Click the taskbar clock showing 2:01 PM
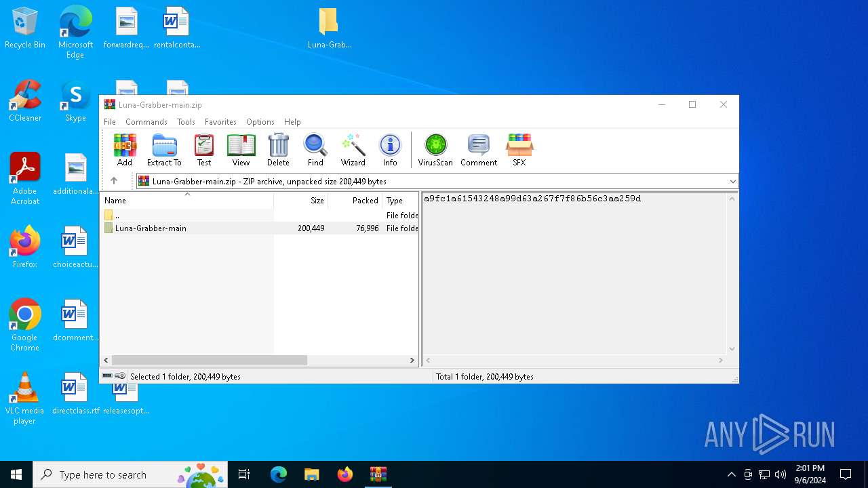This screenshot has height=488, width=868. click(x=810, y=474)
